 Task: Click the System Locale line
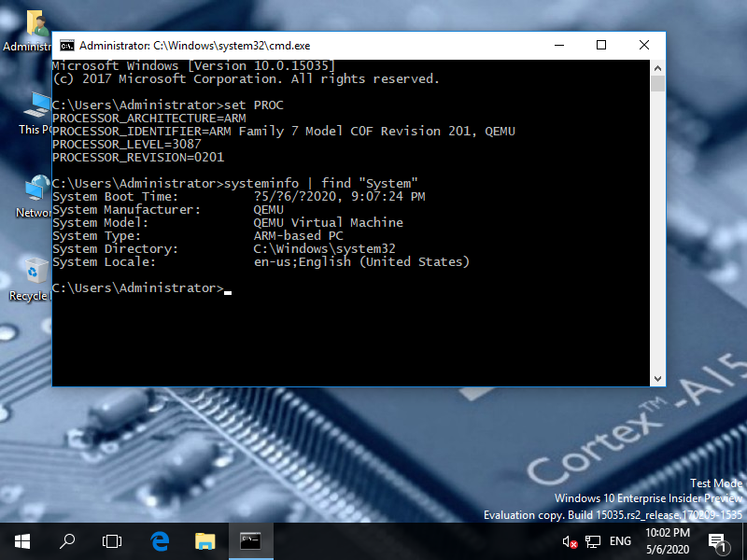pos(261,262)
